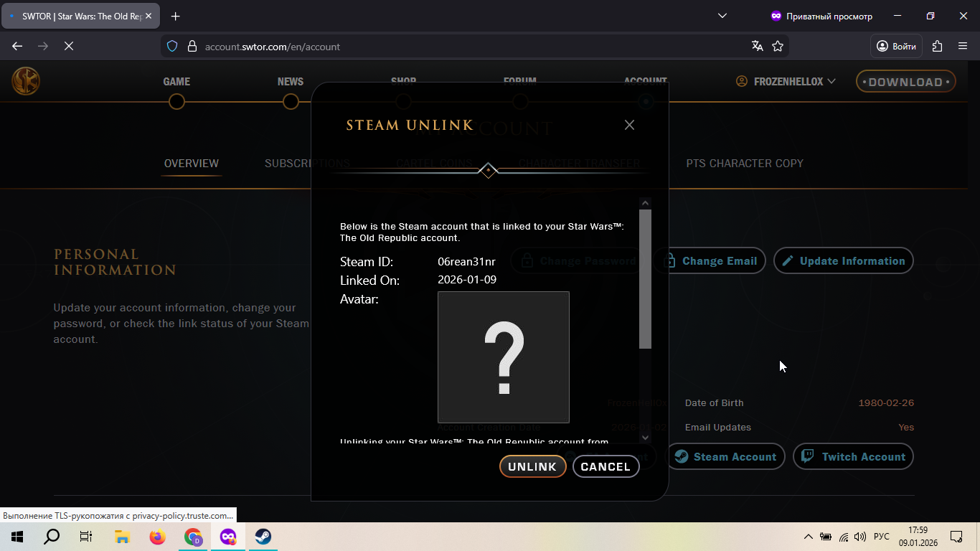The height and width of the screenshot is (551, 980).
Task: Click the Firefox taskbar icon
Action: click(157, 537)
